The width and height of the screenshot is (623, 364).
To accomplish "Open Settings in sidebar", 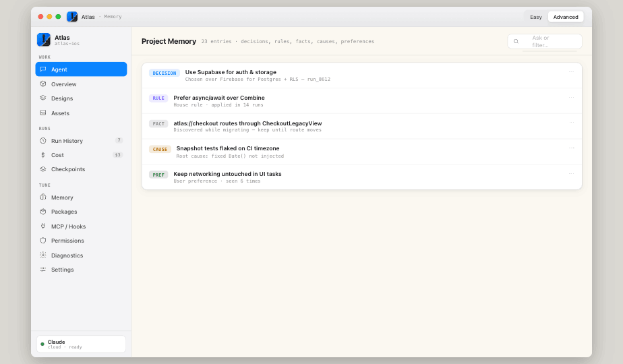I will pos(81,270).
